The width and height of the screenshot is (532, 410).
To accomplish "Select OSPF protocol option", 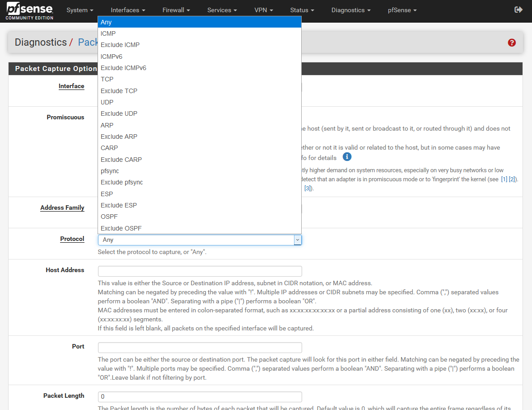I will pyautogui.click(x=200, y=217).
